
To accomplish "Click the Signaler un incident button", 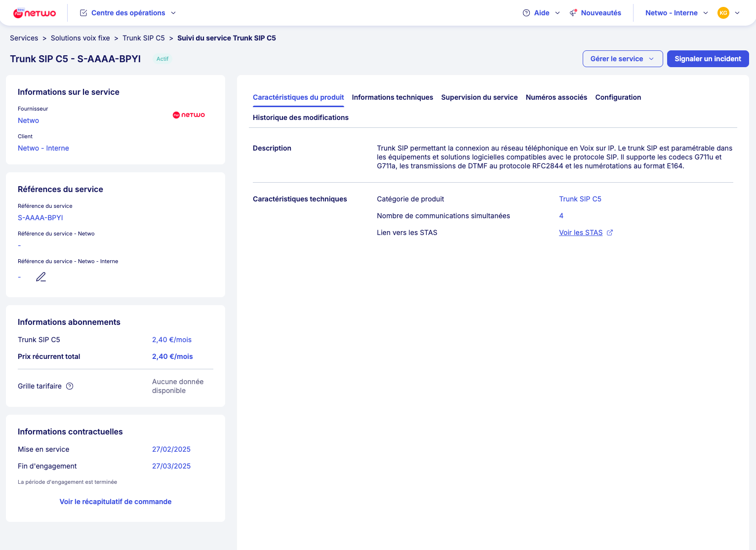I will (708, 59).
